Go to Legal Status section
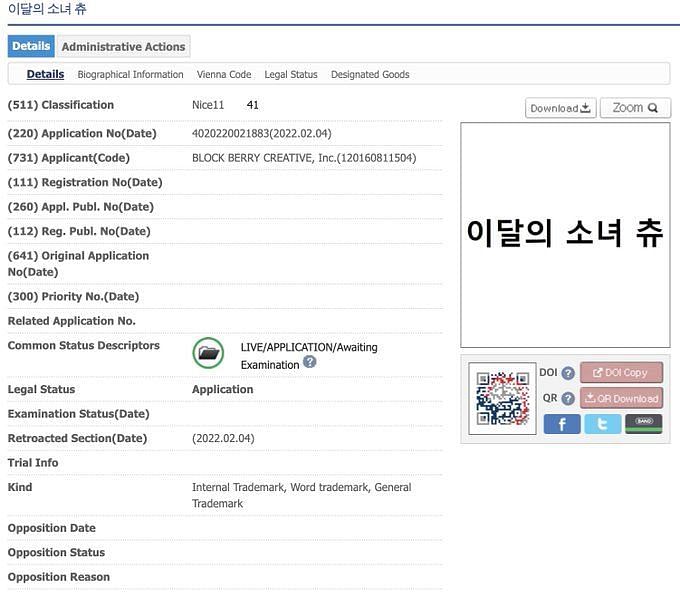 pyautogui.click(x=291, y=75)
